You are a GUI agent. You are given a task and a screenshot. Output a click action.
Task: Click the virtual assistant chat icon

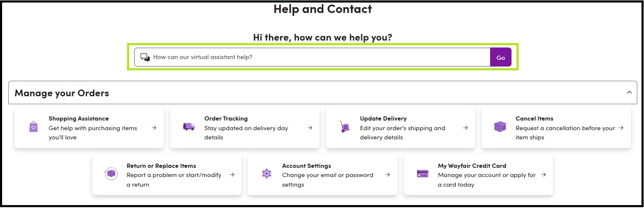click(x=145, y=57)
